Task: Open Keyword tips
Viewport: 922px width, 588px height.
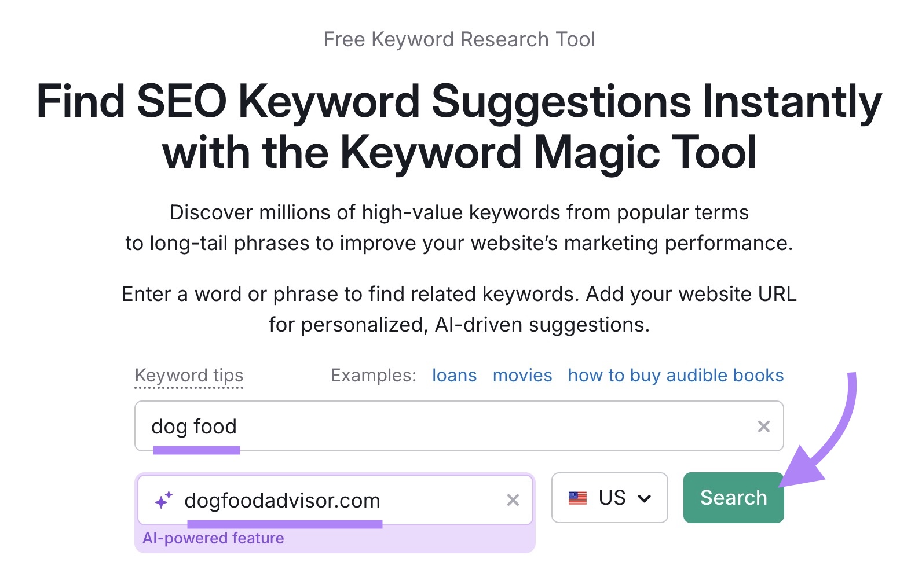Action: click(189, 375)
